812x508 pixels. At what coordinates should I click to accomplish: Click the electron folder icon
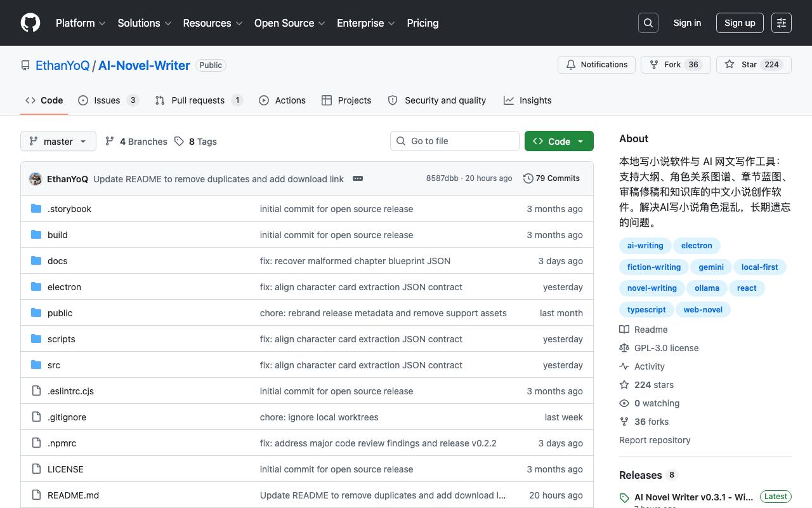pos(36,287)
